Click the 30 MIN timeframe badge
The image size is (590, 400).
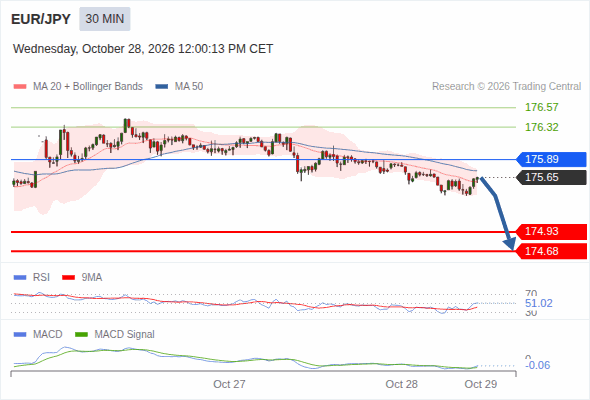pyautogui.click(x=105, y=19)
